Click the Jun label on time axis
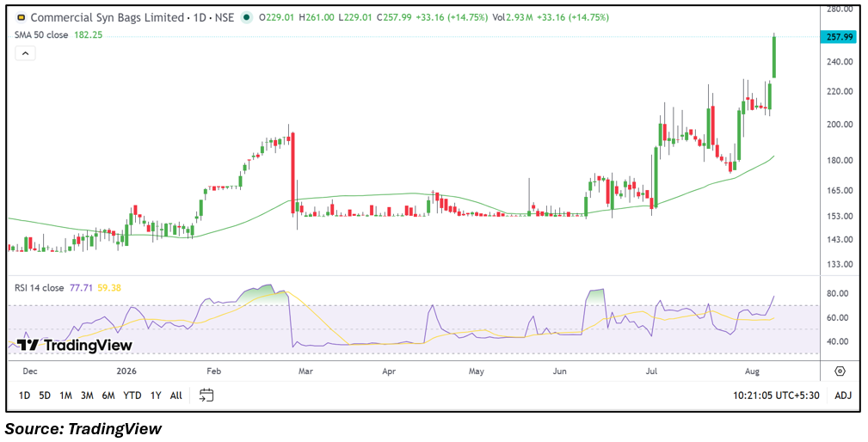 click(560, 371)
